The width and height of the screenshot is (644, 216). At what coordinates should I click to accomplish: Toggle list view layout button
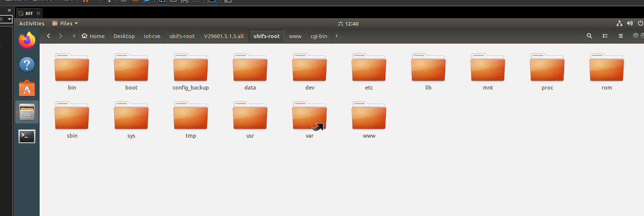click(605, 36)
